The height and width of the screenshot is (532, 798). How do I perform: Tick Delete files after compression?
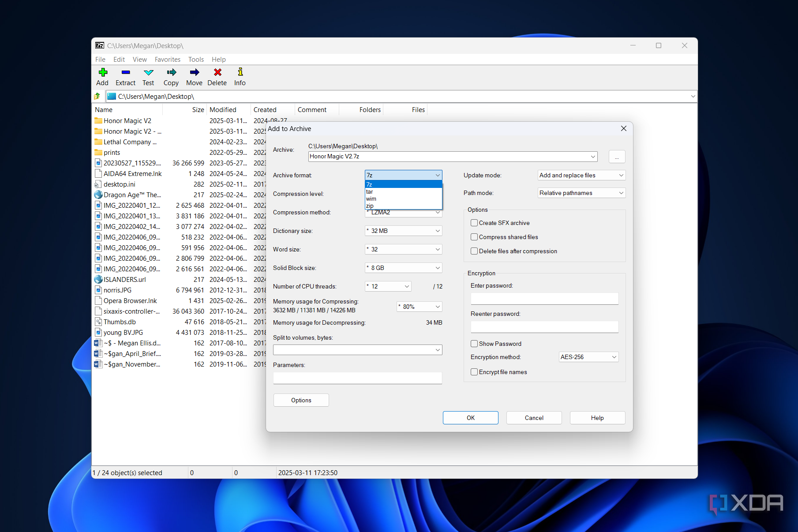tap(474, 251)
